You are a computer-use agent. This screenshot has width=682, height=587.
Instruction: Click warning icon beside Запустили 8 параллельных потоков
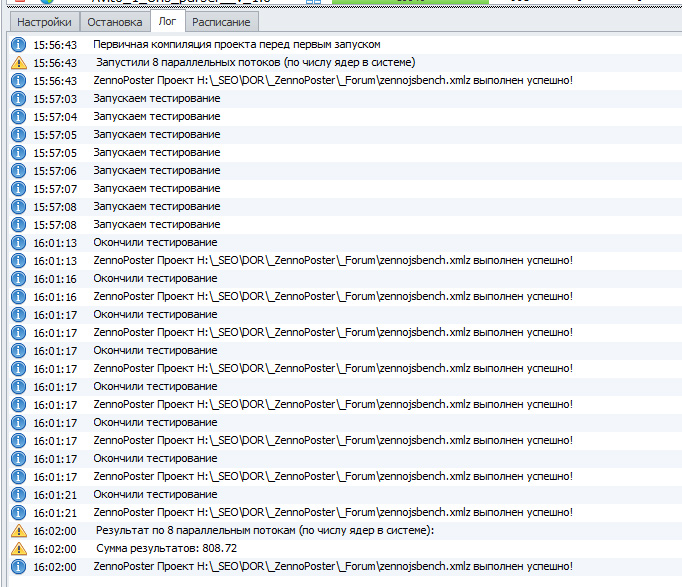coord(19,63)
